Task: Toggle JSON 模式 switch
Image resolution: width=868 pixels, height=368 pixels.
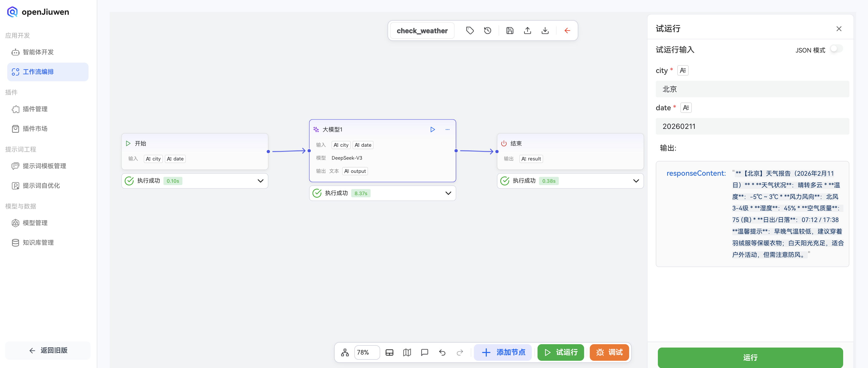Action: [x=836, y=49]
